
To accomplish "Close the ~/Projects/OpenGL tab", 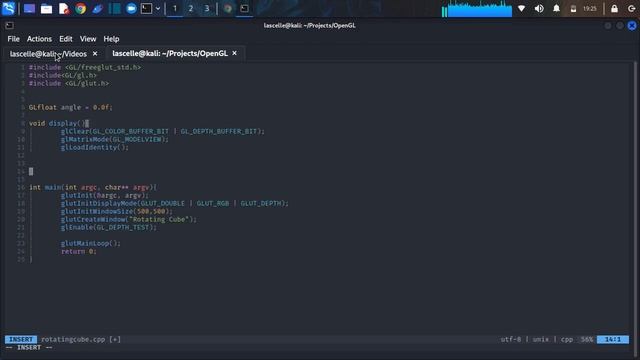I will (234, 53).
